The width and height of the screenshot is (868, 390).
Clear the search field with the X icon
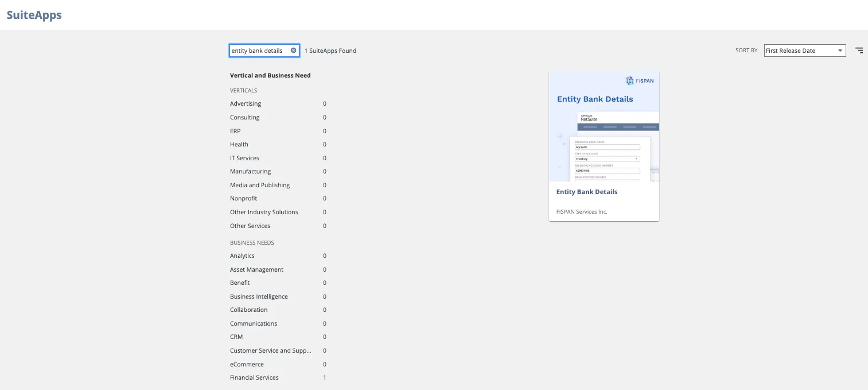[294, 51]
